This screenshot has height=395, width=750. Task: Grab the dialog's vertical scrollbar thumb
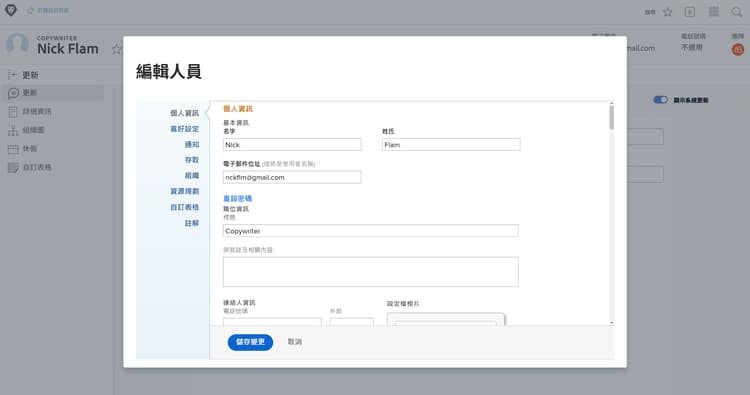pyautogui.click(x=611, y=118)
